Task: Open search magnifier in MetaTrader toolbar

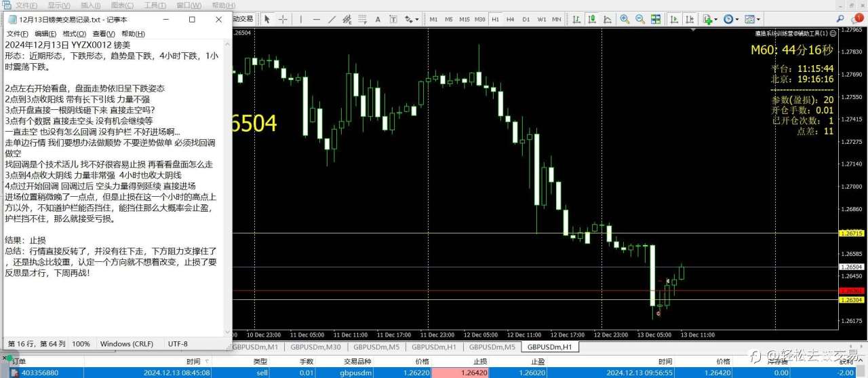Action: point(840,19)
